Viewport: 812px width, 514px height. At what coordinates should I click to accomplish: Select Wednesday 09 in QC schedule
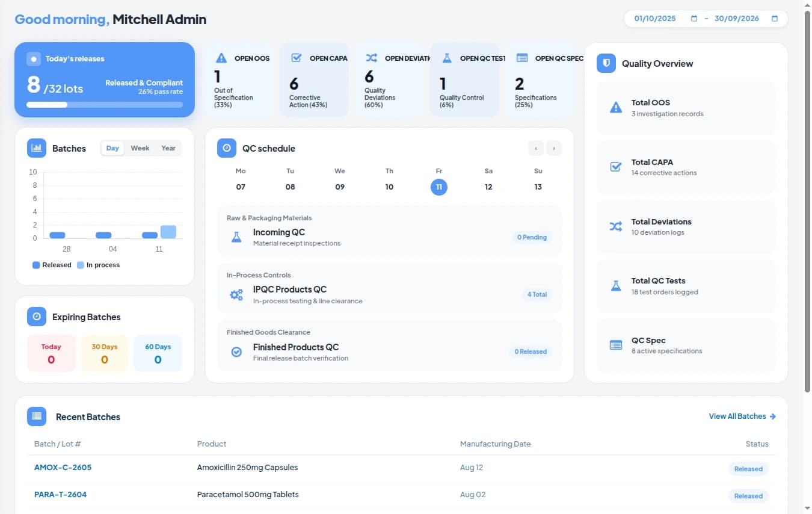[340, 187]
